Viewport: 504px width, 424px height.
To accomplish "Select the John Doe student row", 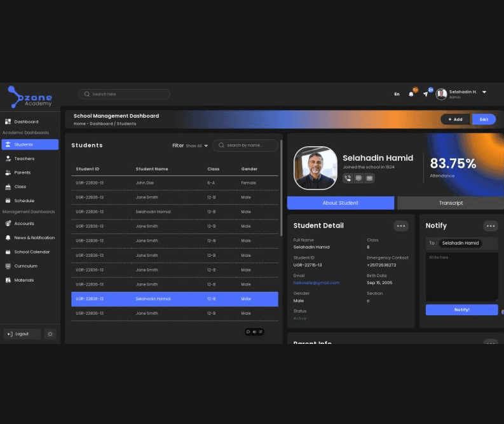I will coord(175,183).
